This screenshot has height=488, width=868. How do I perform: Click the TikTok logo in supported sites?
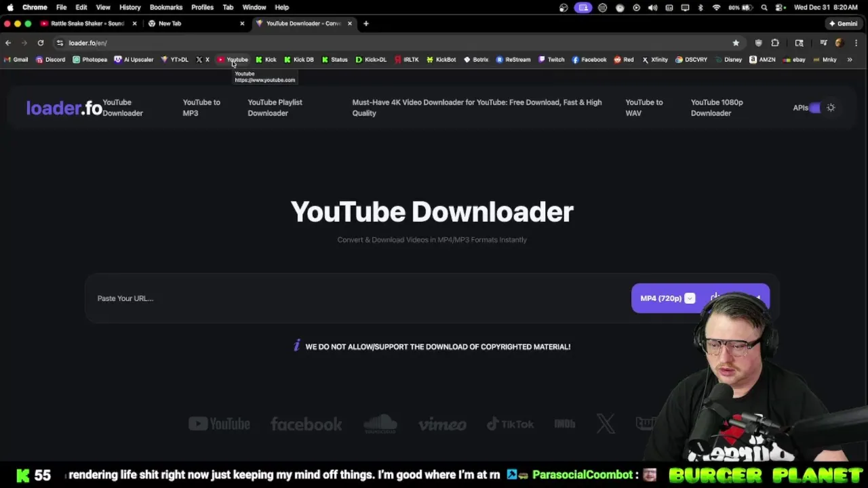[510, 424]
